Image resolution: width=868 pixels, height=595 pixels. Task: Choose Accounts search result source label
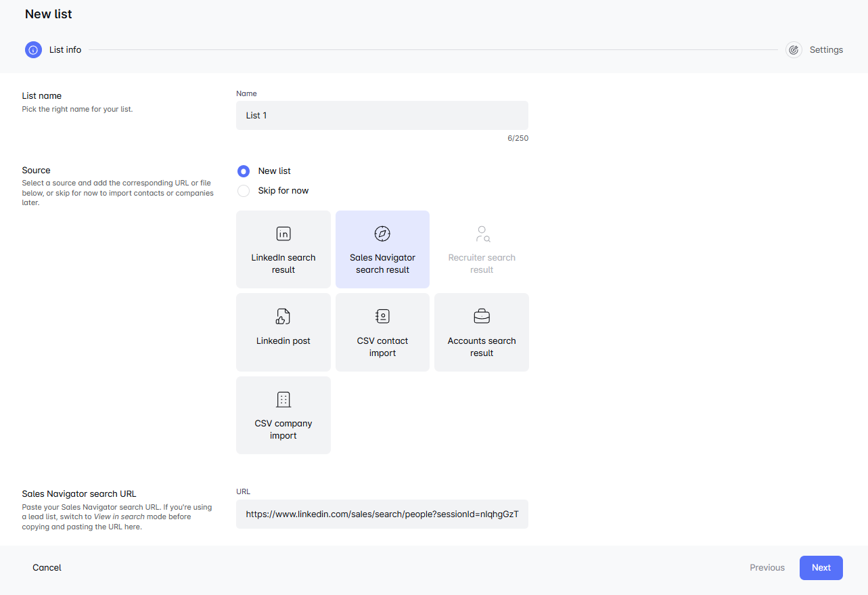tap(482, 347)
